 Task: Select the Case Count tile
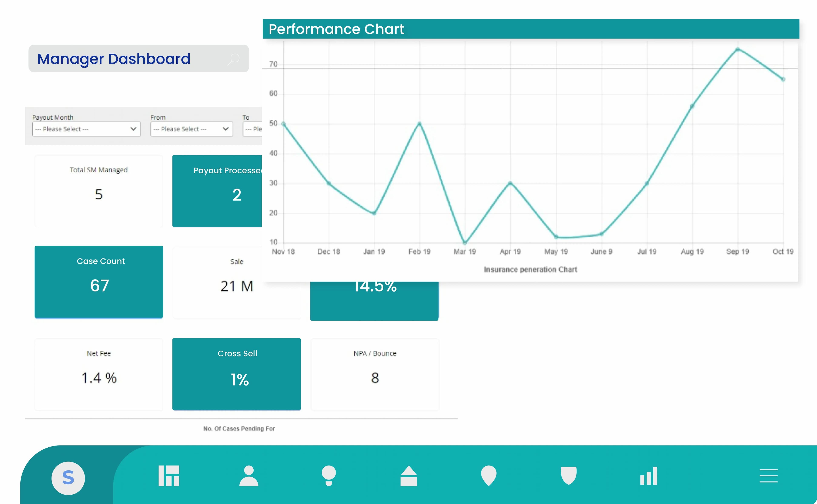point(99,282)
